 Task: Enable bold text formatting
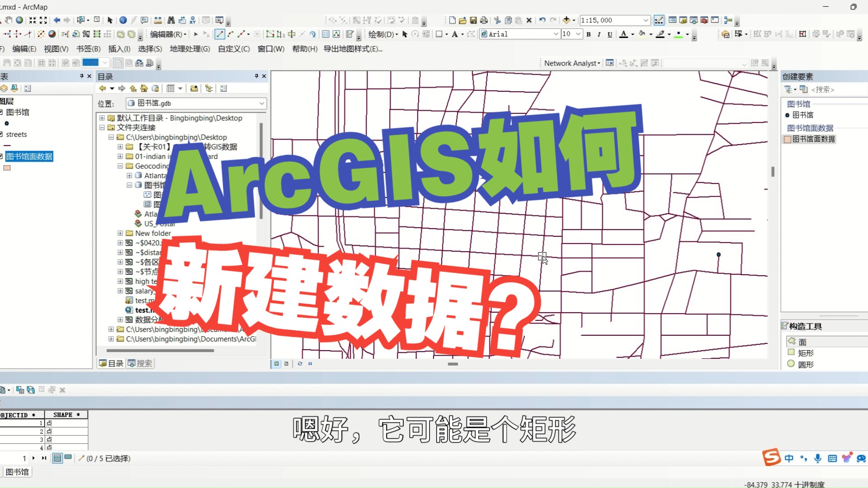coord(588,34)
